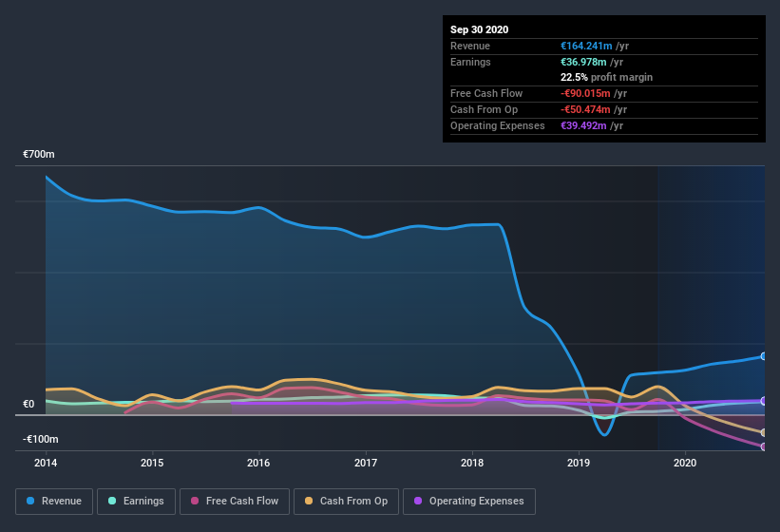Click the 2019 x-axis label

[x=579, y=463]
